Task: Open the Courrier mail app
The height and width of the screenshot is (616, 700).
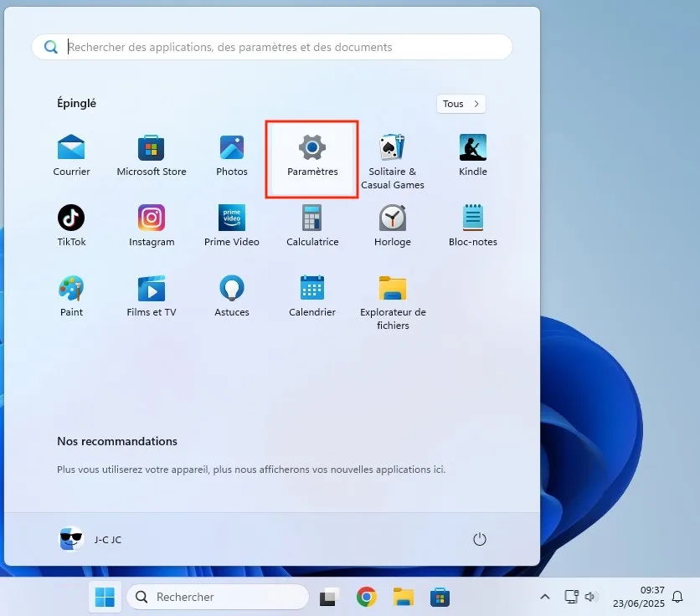Action: 71,156
